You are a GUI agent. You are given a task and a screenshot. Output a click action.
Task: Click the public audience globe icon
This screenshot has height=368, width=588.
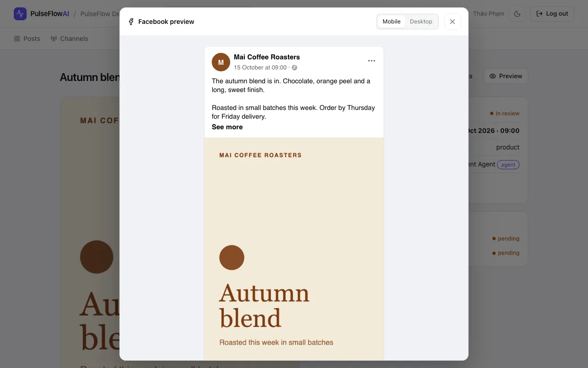point(294,68)
